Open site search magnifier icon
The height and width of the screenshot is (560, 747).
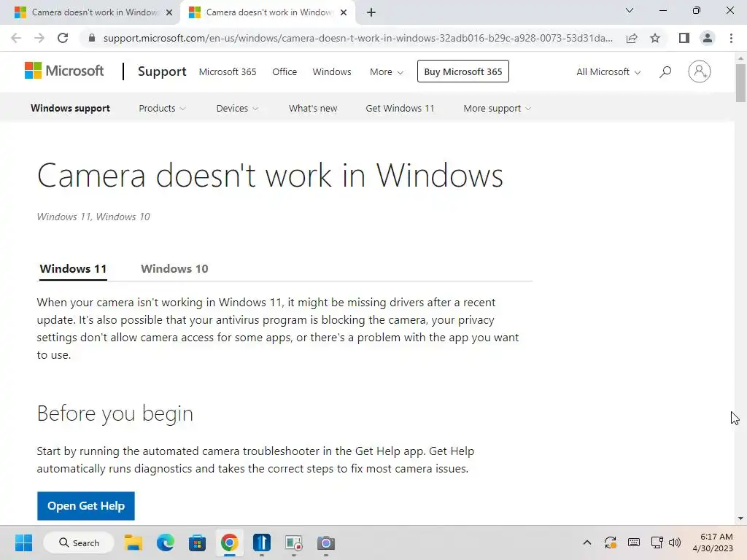[x=665, y=72]
